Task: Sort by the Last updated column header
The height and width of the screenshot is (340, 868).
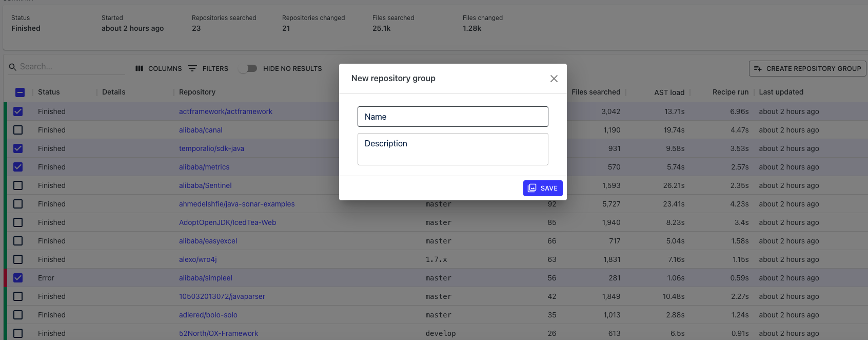Action: [x=781, y=92]
